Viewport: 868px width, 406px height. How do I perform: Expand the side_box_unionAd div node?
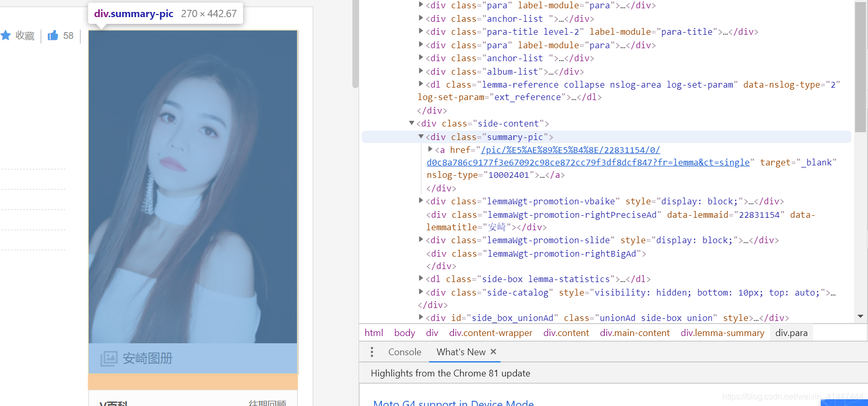[x=421, y=318]
